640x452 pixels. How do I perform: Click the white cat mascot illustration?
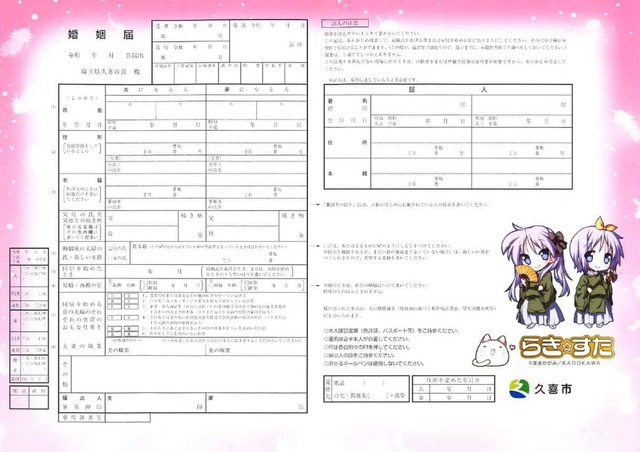(491, 350)
